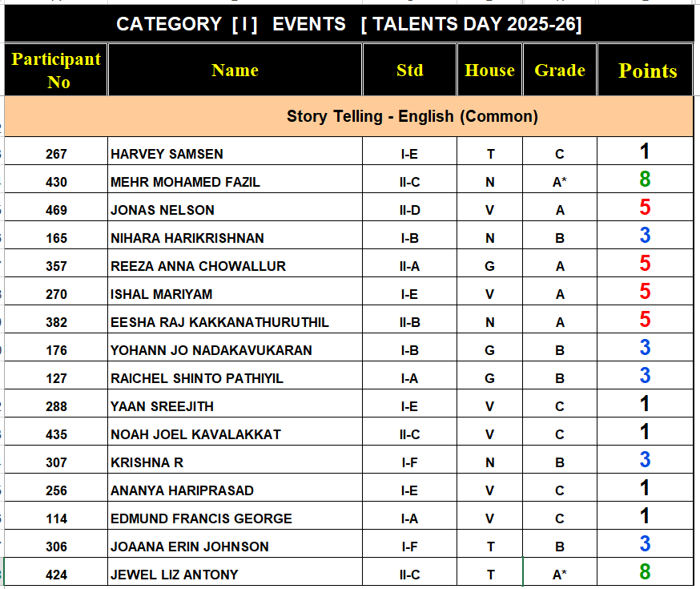This screenshot has height=589, width=700.
Task: Select the 3 points in NIHARA HARIKRISHNAN's row
Action: 645,236
